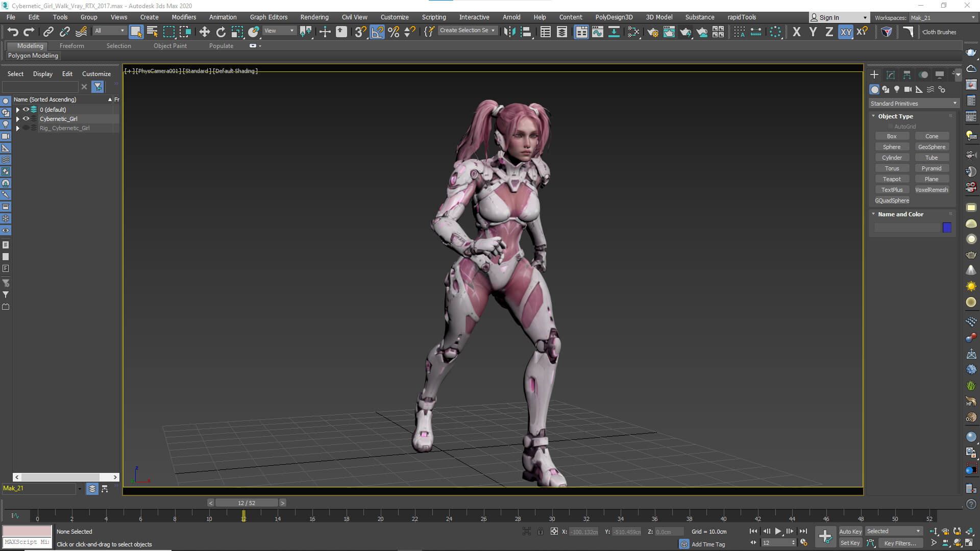Toggle selection lock icon in status bar

[540, 532]
